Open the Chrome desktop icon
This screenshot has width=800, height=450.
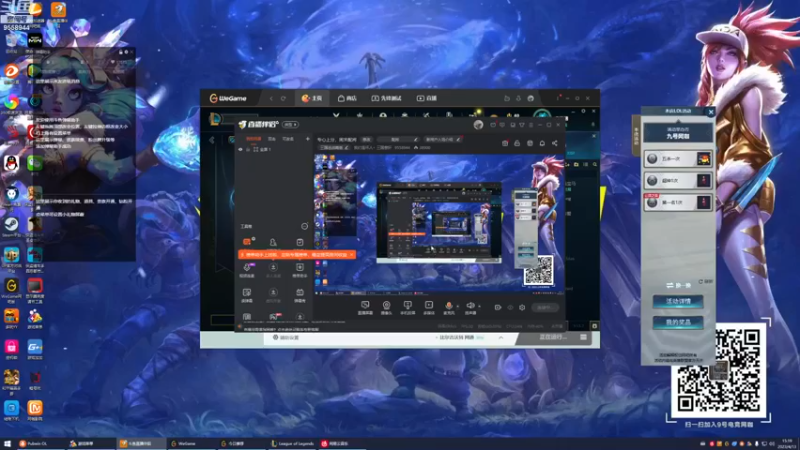click(x=11, y=104)
